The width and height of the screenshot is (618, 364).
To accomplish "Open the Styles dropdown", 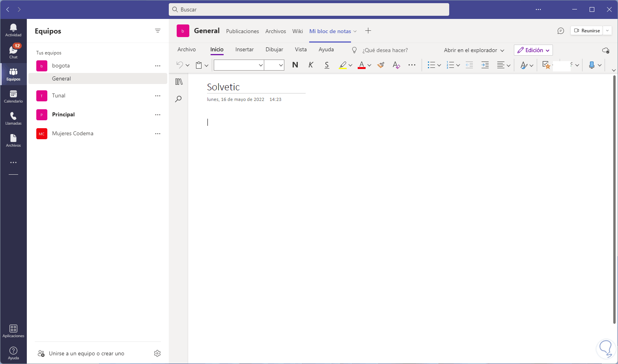I will (x=527, y=65).
